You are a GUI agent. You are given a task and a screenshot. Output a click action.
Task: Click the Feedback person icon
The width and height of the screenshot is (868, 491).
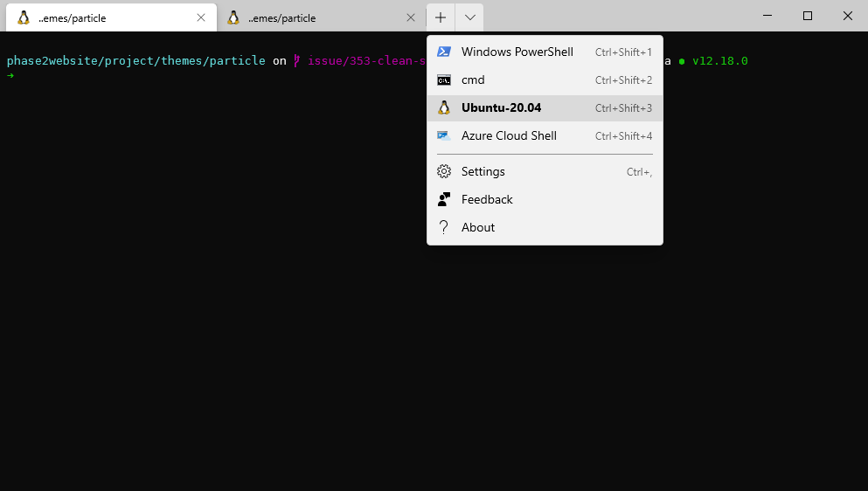[x=444, y=199]
